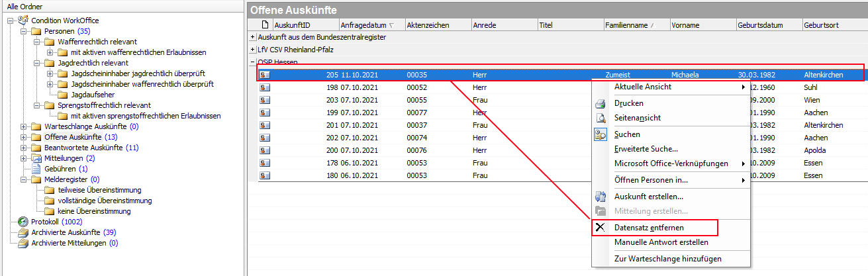
Task: Click the printer icon beside Drucken
Action: pos(601,104)
